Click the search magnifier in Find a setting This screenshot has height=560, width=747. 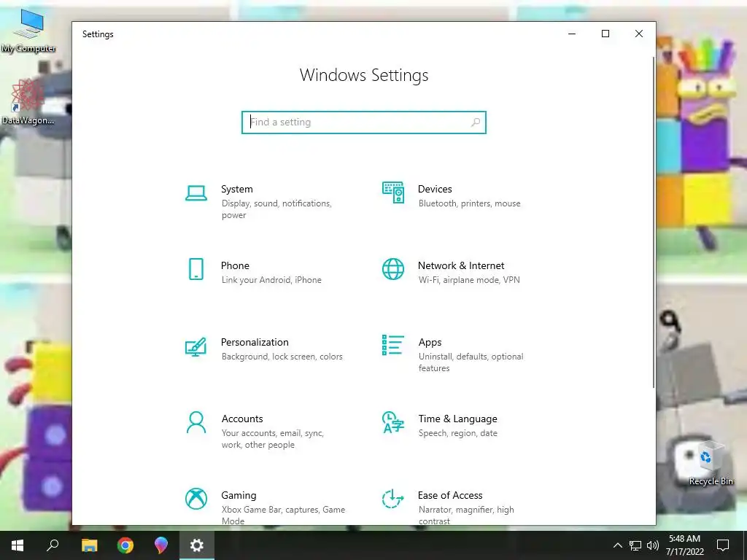tap(475, 122)
